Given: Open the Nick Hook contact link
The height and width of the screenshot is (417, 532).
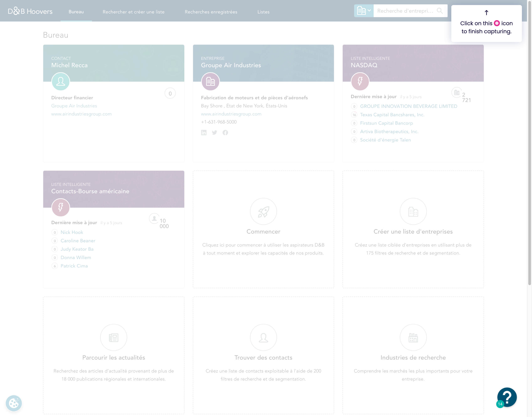Looking at the screenshot, I should pyautogui.click(x=72, y=232).
